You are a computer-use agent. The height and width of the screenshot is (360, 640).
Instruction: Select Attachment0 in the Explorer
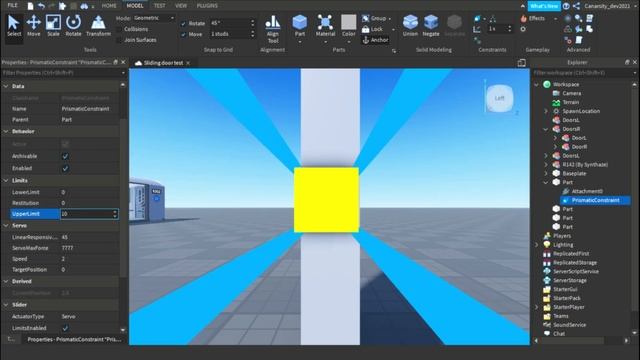click(587, 191)
